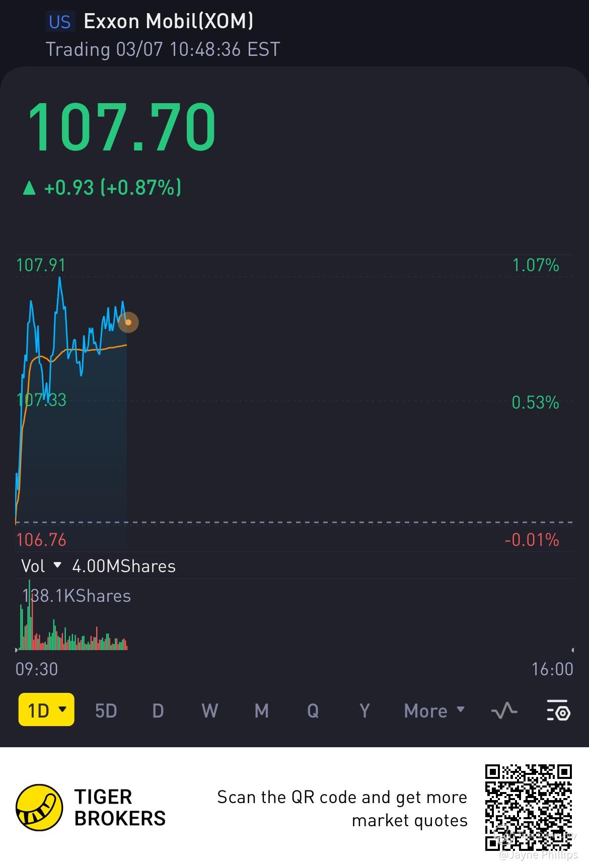This screenshot has height=868, width=589.
Task: Tap the volume bar chart
Action: pos(73,624)
